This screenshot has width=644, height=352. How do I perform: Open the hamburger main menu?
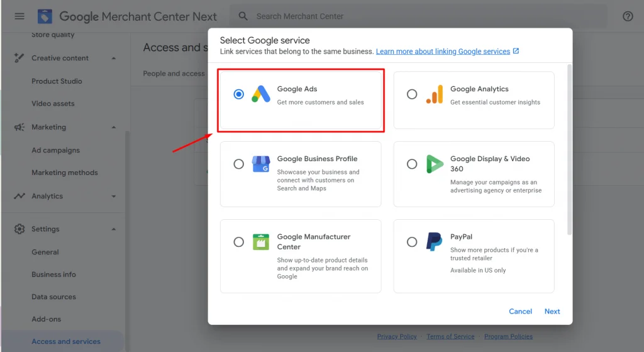pyautogui.click(x=19, y=16)
